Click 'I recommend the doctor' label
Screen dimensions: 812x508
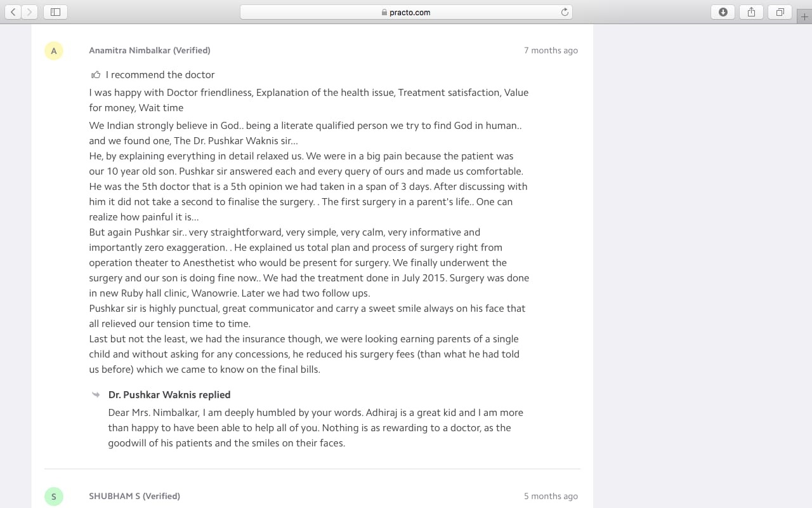pyautogui.click(x=160, y=74)
